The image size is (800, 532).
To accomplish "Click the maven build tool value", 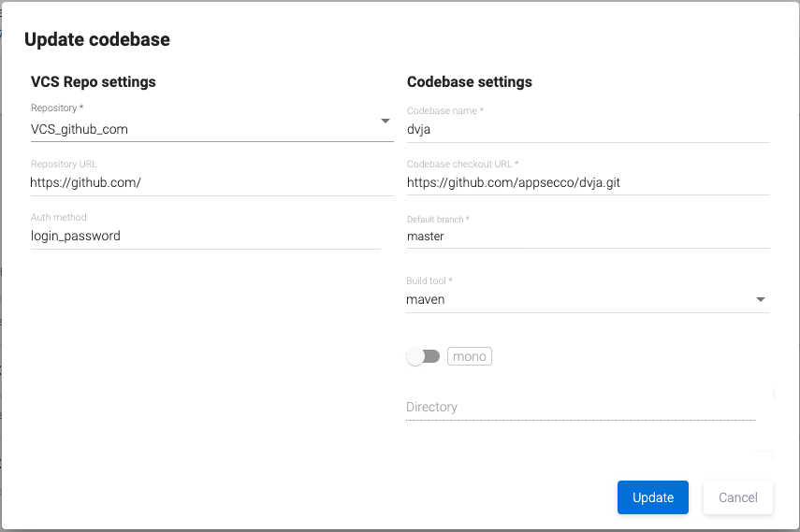I will (x=426, y=300).
